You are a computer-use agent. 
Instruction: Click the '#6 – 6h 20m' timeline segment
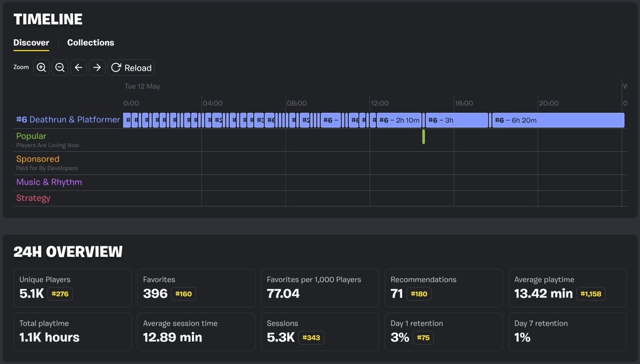(558, 120)
